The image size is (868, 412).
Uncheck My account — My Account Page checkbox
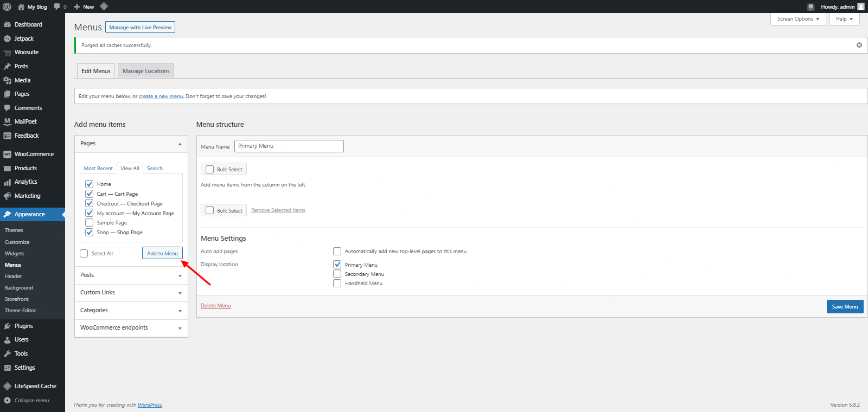[90, 213]
